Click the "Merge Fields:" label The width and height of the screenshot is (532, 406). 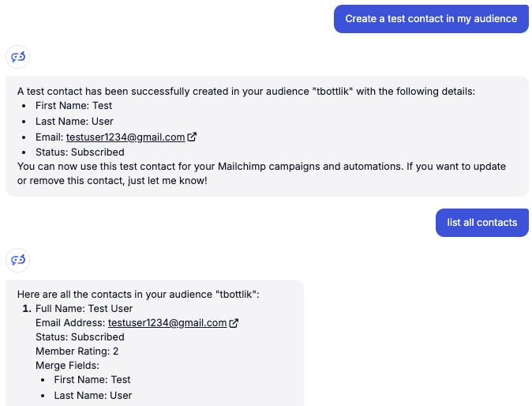(67, 366)
